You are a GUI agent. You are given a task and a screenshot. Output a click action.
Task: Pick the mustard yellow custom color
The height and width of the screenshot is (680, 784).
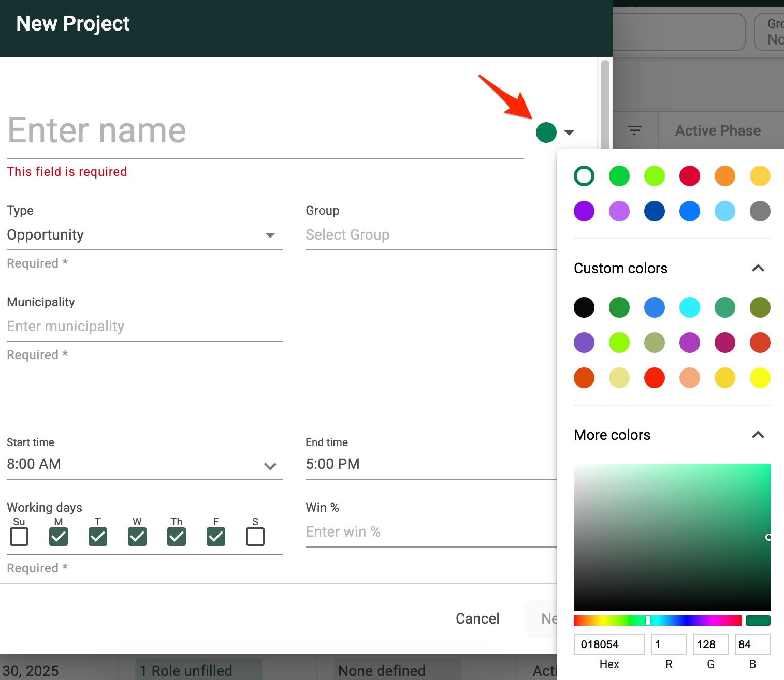click(725, 378)
